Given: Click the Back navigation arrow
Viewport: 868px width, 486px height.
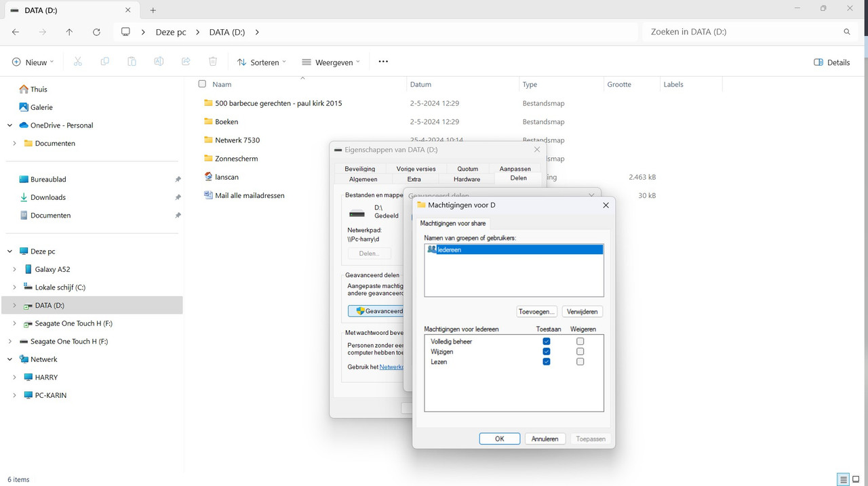Looking at the screenshot, I should 16,32.
